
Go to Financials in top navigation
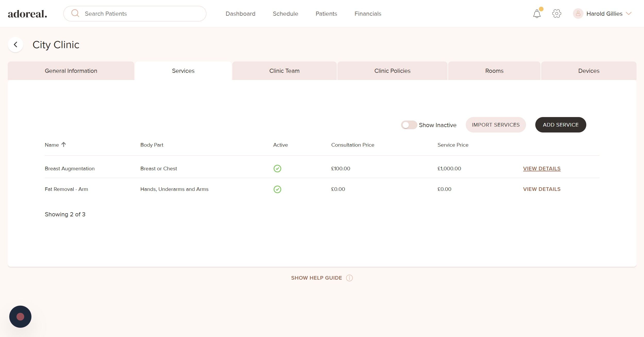(x=368, y=14)
